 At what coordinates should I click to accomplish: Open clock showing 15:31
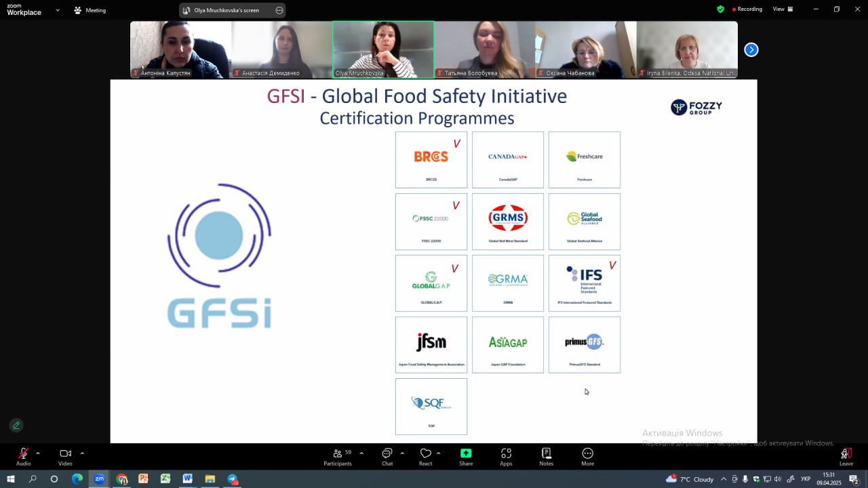829,479
